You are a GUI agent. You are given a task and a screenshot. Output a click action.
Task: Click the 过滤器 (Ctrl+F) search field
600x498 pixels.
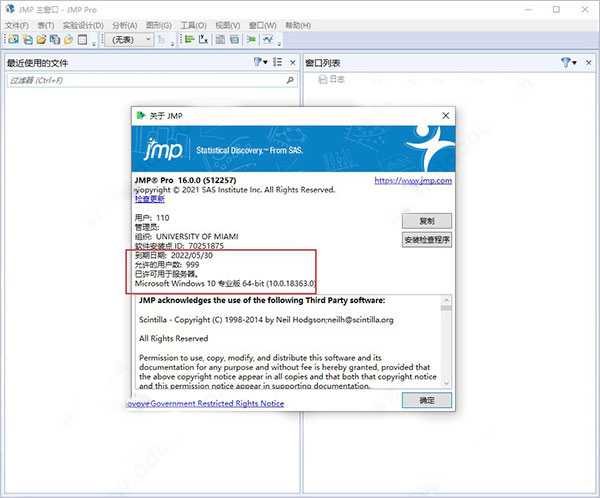[152, 80]
